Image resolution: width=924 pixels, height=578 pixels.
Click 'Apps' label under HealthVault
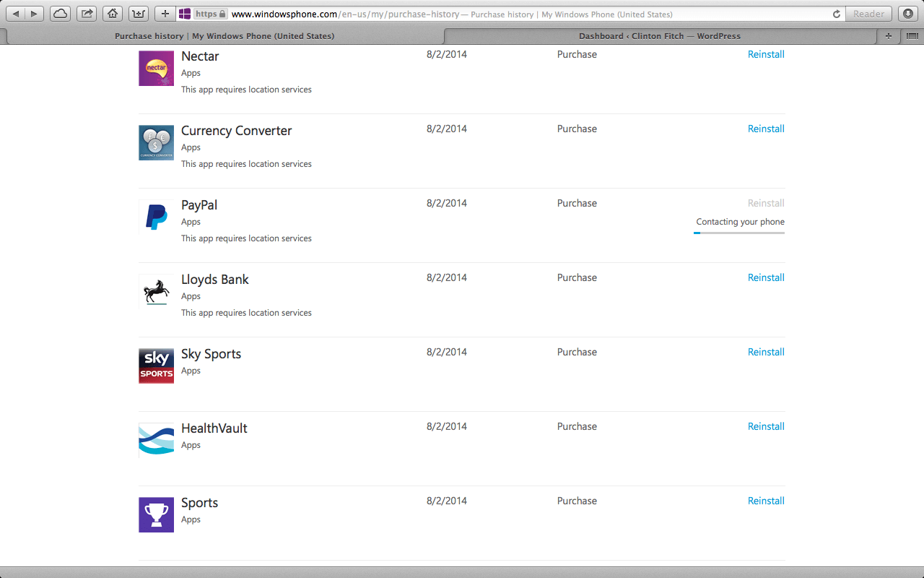coord(191,445)
